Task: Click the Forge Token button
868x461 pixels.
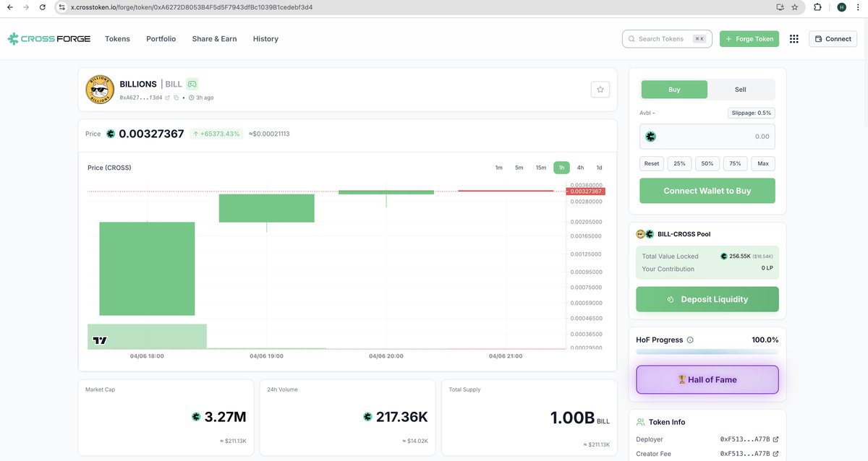Action: [x=749, y=39]
